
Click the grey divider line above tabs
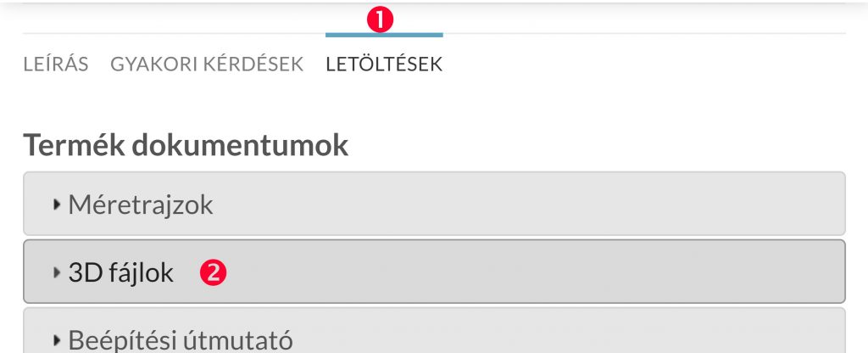(643, 34)
